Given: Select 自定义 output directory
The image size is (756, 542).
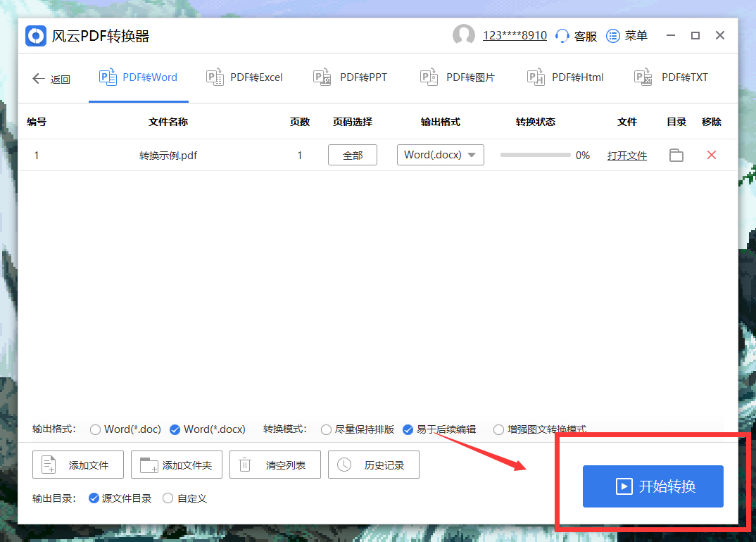Looking at the screenshot, I should (184, 498).
